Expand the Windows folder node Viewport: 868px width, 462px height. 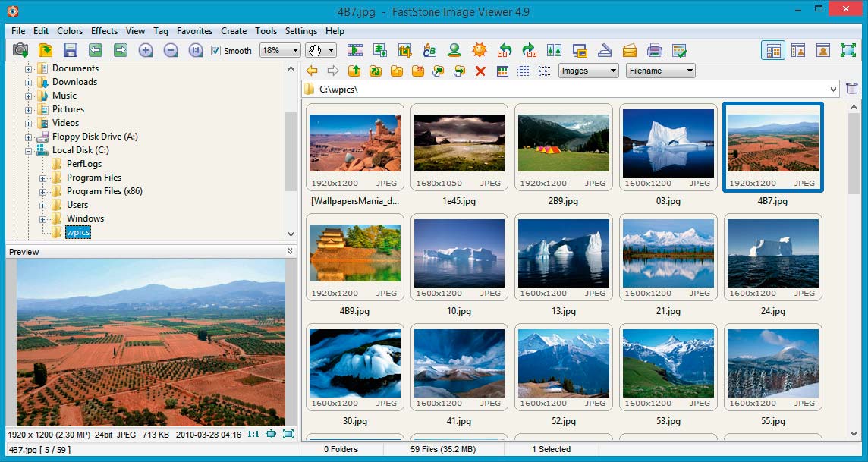(42, 219)
